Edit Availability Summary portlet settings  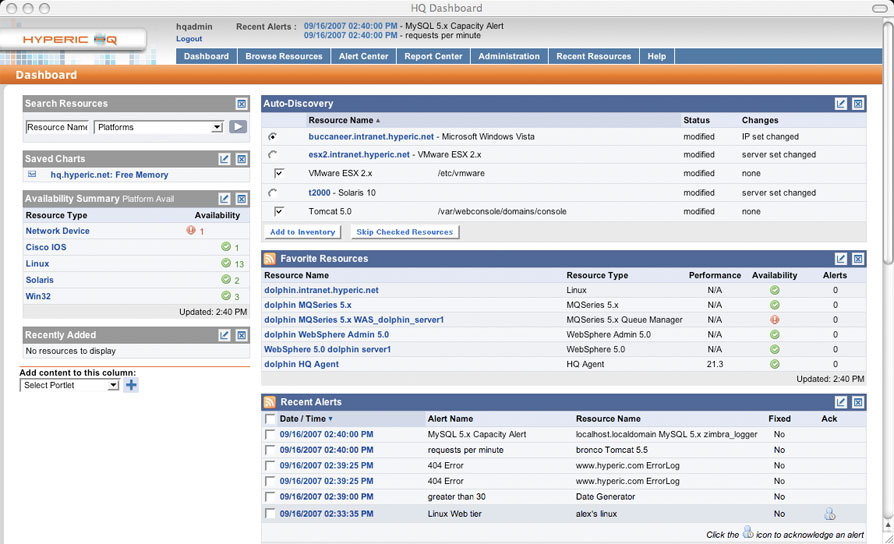click(x=225, y=199)
